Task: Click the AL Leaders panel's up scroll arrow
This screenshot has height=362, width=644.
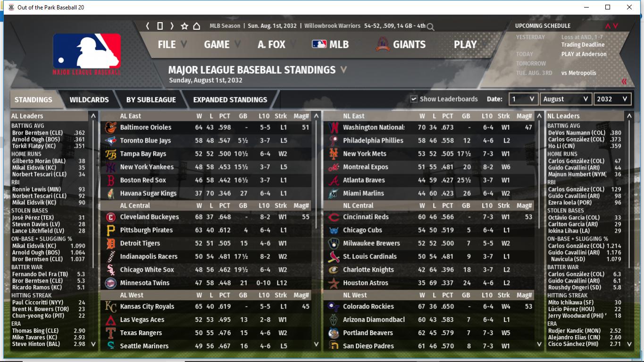Action: coord(93,116)
